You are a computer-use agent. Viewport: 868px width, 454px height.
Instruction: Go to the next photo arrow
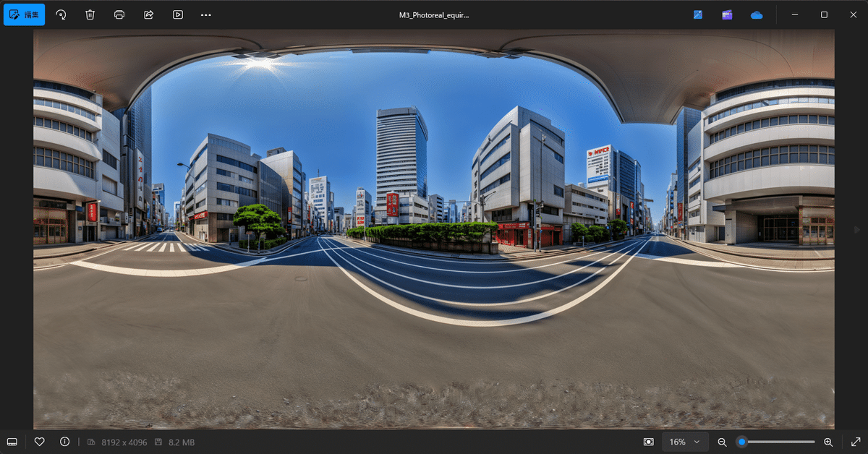tap(857, 230)
